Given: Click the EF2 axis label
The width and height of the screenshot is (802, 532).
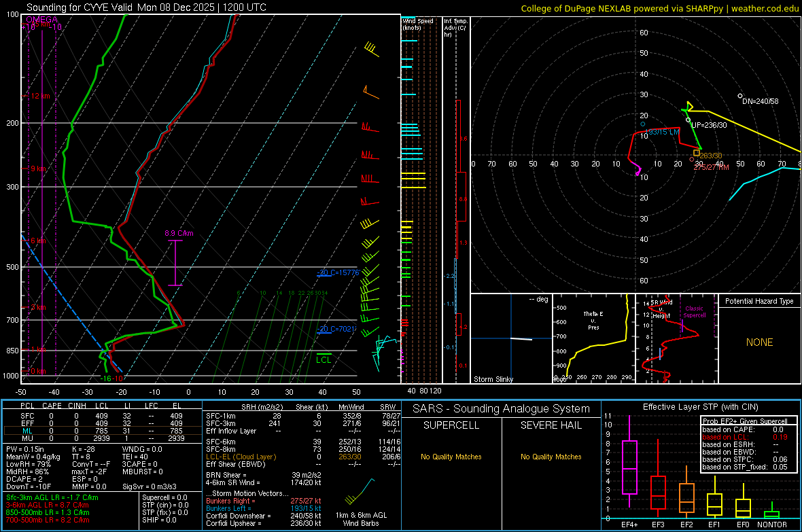Looking at the screenshot, I should (x=686, y=525).
